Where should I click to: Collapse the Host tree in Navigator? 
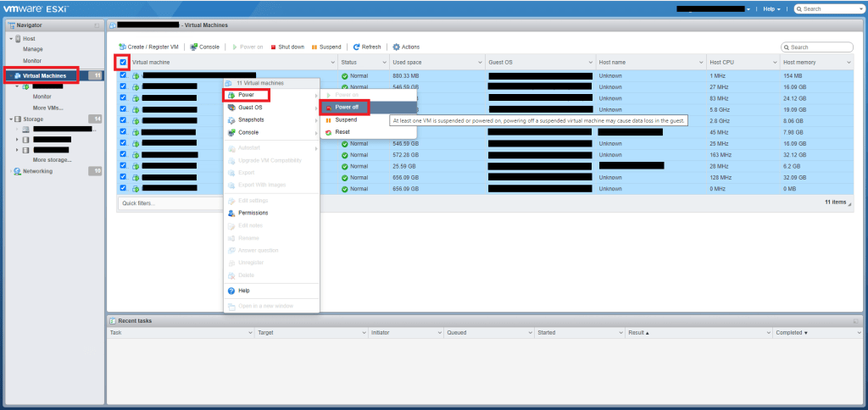(x=11, y=39)
